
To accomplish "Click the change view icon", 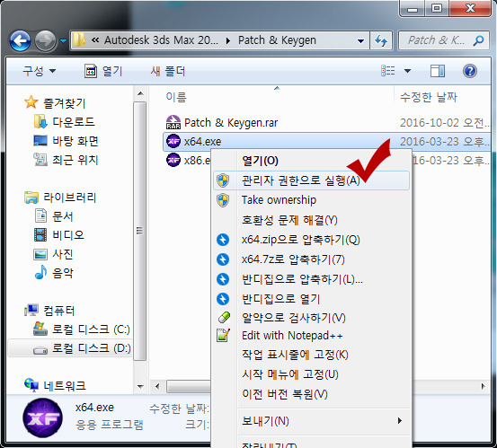I will 388,71.
